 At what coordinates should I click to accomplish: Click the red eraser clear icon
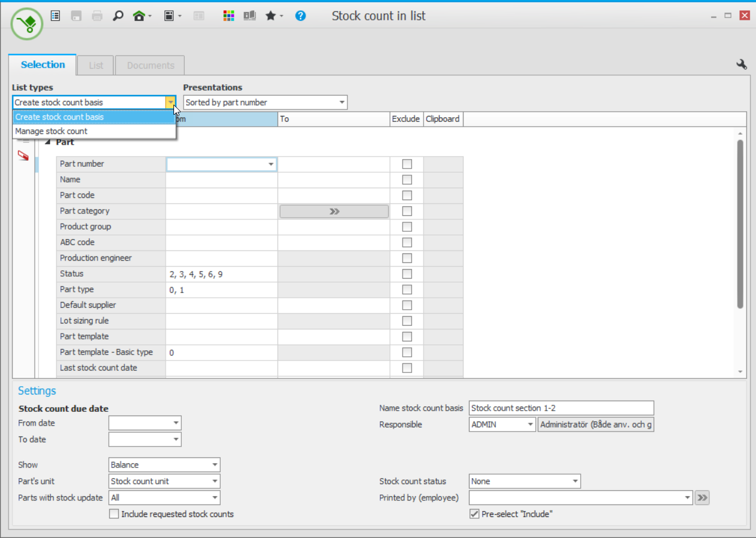point(23,156)
